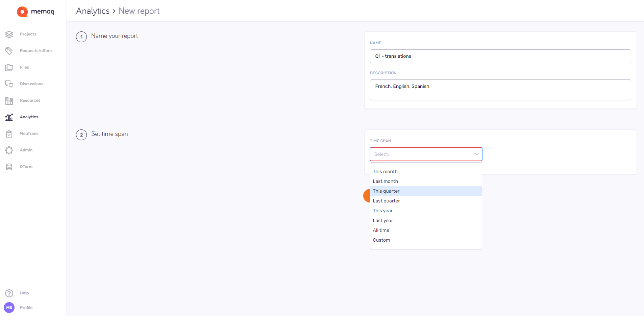Pick 'Last year' time span

[x=426, y=220]
